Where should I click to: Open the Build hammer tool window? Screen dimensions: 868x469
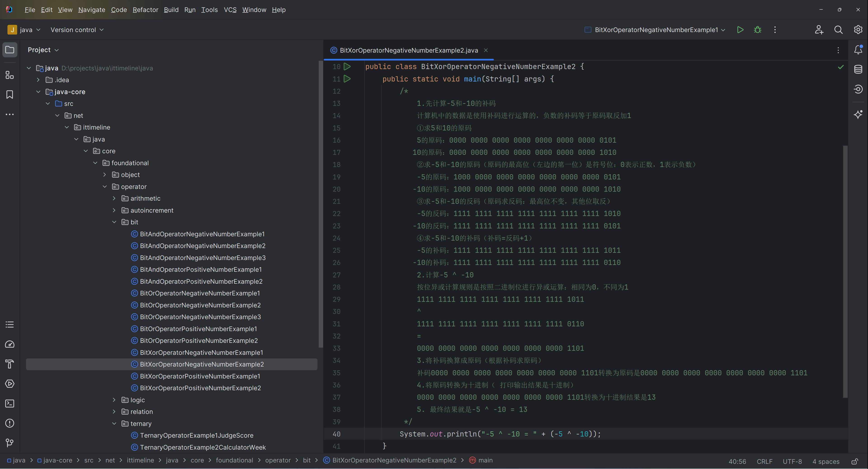pos(10,364)
